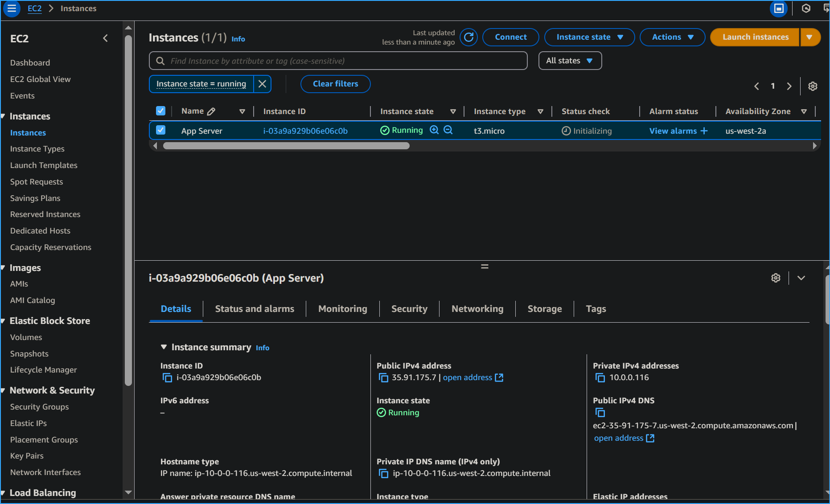Clear the running state filter
The width and height of the screenshot is (830, 504).
pyautogui.click(x=262, y=84)
